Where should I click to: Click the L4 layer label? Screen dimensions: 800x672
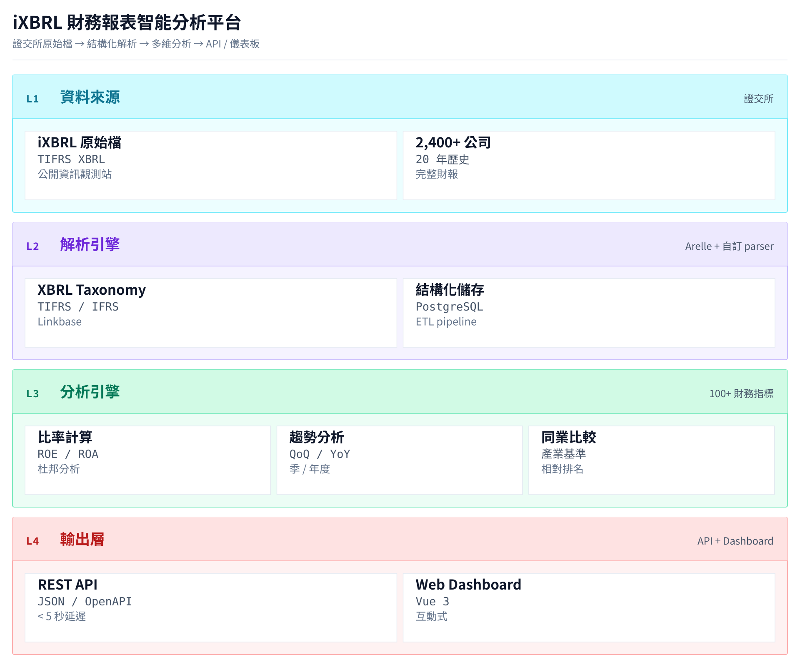point(32,541)
